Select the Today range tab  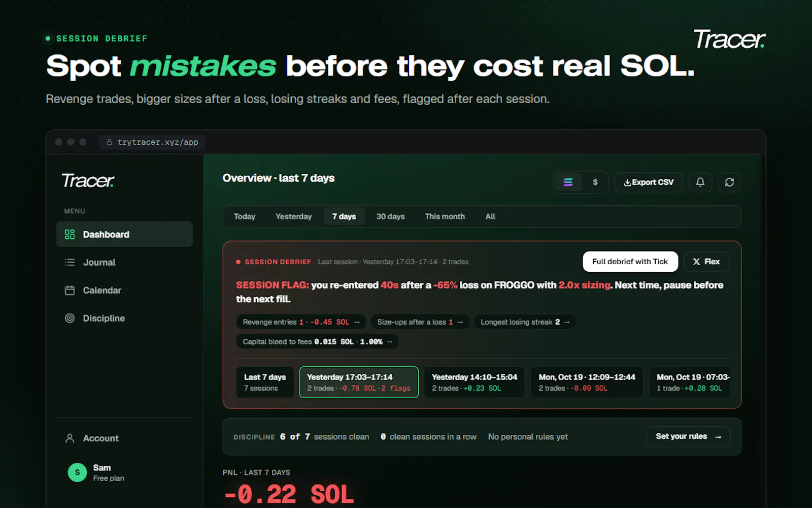coord(245,216)
